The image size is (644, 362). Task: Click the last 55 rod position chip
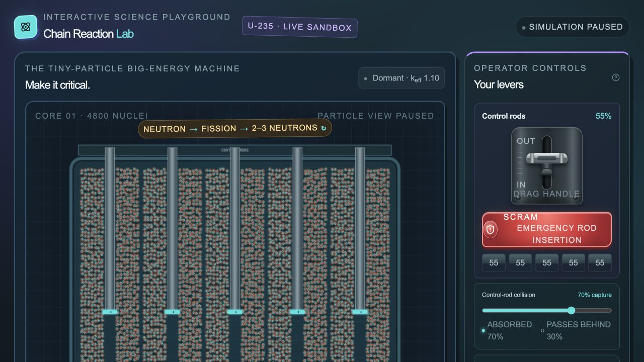coord(600,262)
